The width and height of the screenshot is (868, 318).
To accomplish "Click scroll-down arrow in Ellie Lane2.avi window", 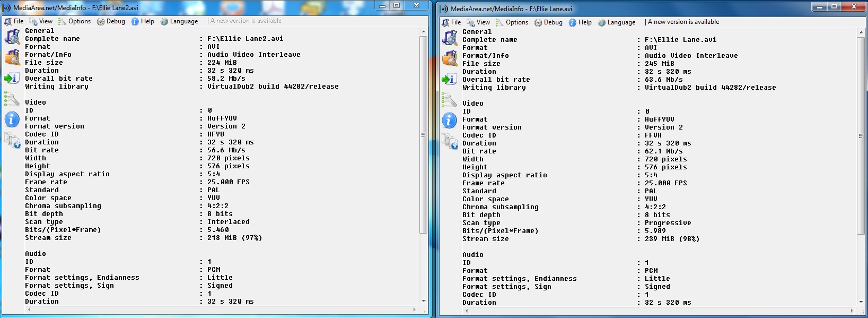I will [423, 301].
